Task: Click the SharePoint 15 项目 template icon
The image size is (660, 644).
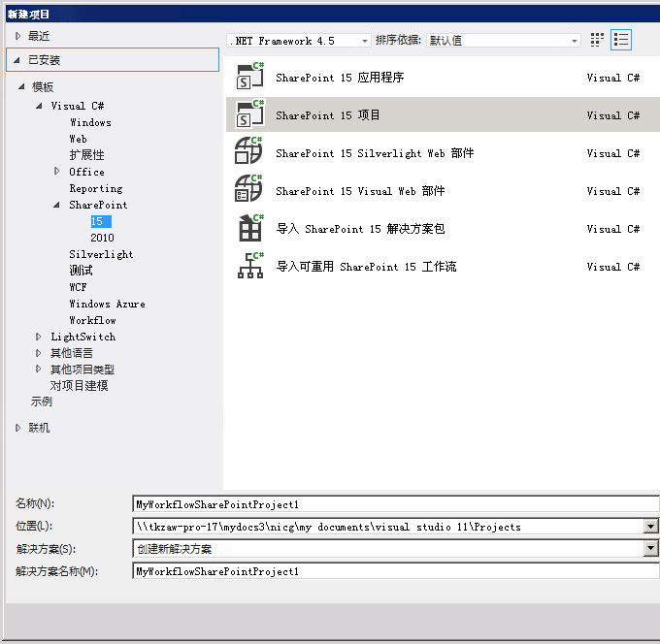Action: pyautogui.click(x=249, y=114)
